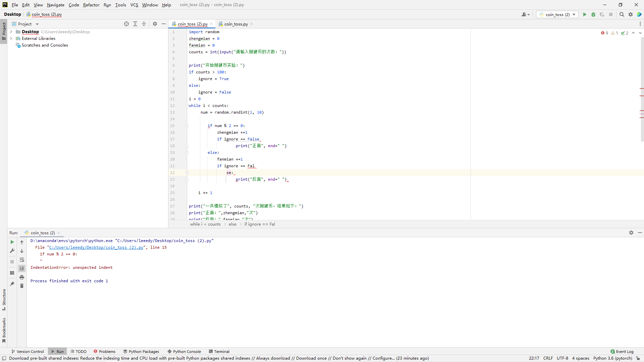Open IDE settings gear in top toolbar
This screenshot has height=362, width=644.
(631, 14)
